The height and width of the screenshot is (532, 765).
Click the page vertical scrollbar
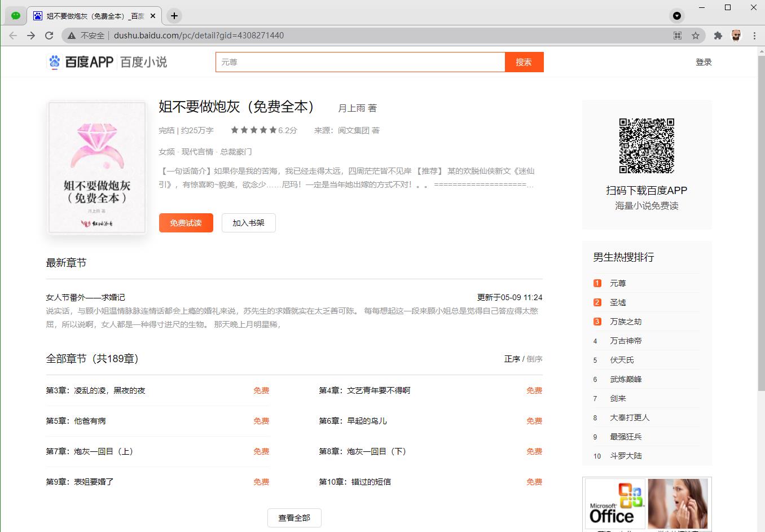tap(760, 223)
